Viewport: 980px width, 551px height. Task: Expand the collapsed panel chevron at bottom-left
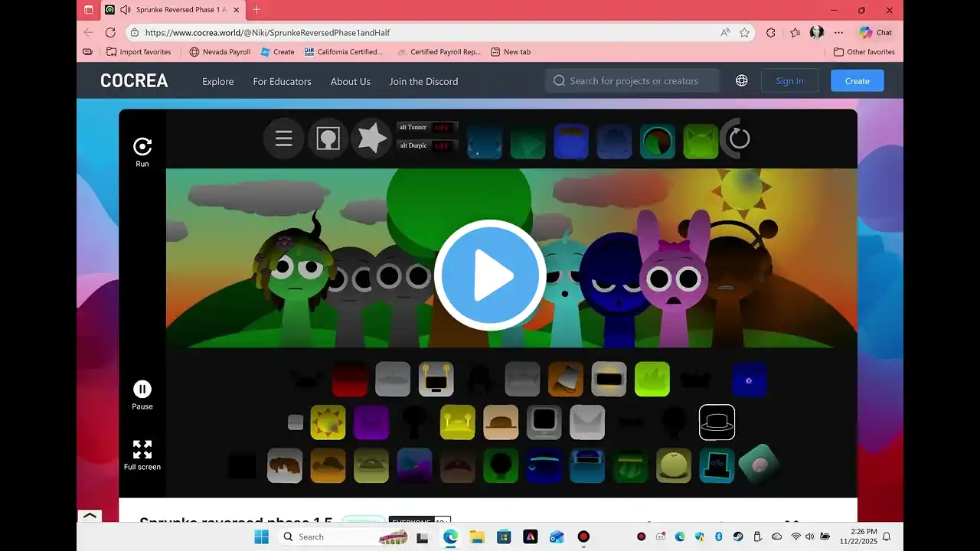(90, 517)
